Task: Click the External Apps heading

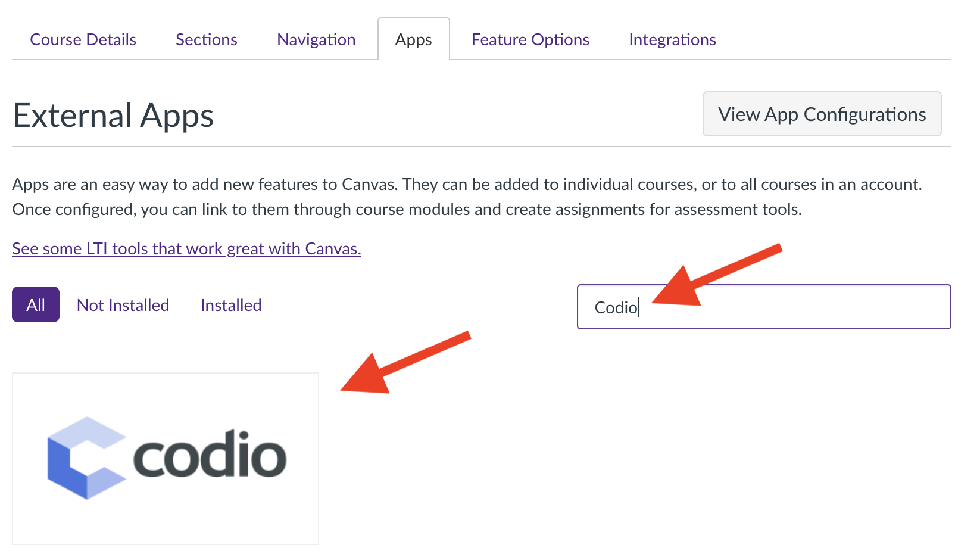Action: click(113, 116)
